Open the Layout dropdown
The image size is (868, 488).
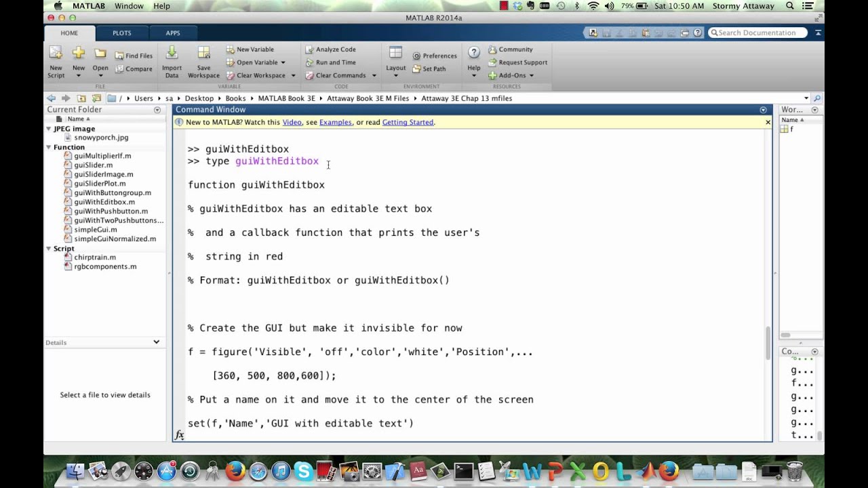tap(396, 75)
